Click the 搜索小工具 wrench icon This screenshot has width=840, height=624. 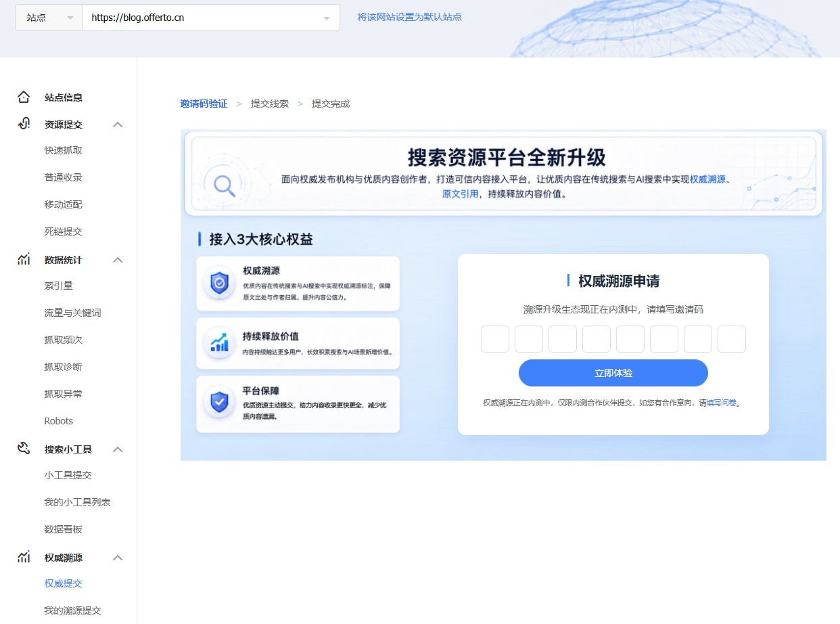[x=24, y=449]
